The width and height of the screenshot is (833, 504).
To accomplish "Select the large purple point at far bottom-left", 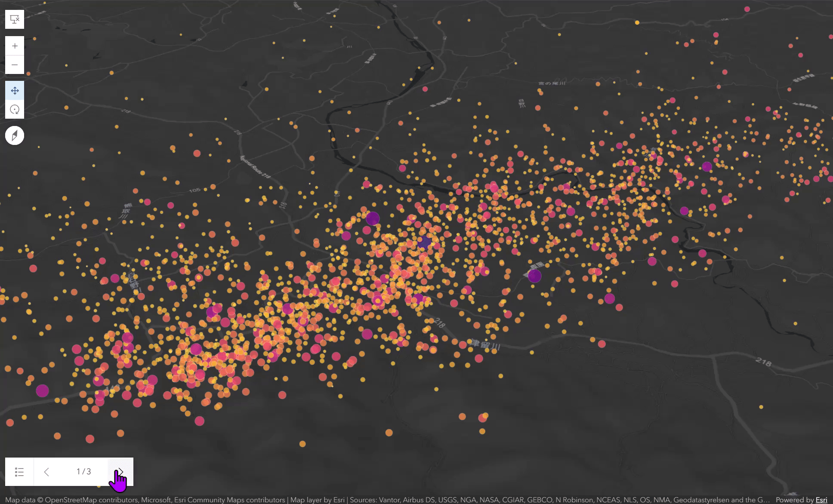I will coord(42,391).
